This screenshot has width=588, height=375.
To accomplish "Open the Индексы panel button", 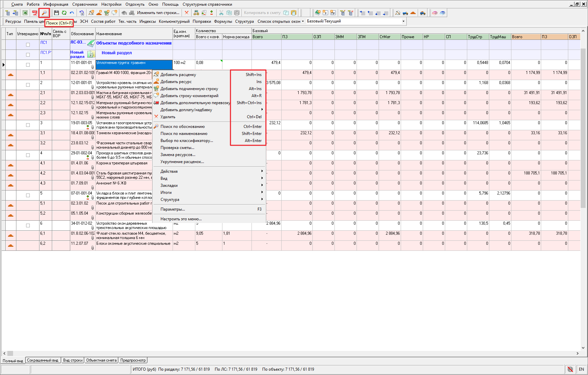I will tap(148, 21).
